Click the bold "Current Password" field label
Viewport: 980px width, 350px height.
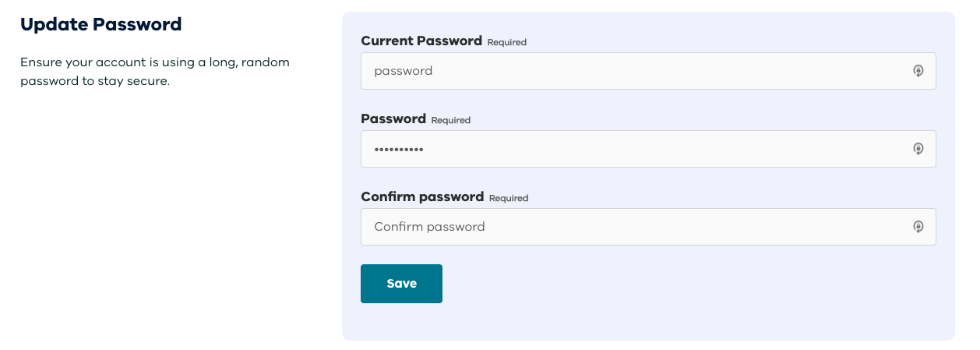421,41
